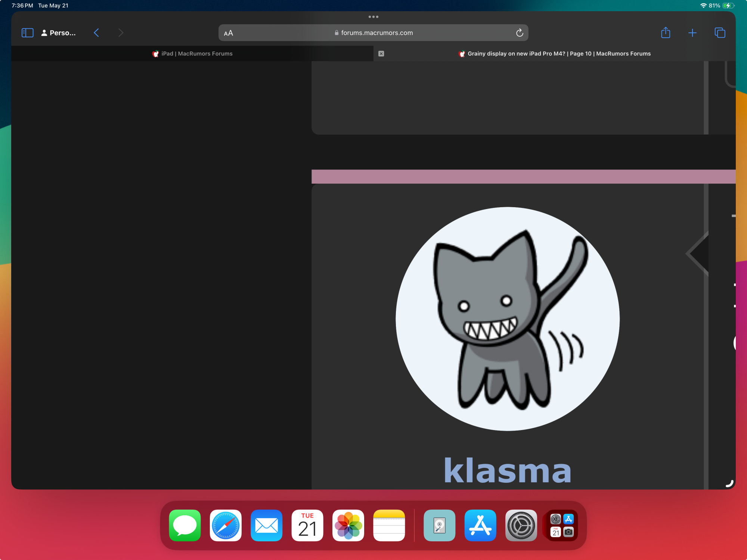Open the App Store from the dock

[480, 525]
